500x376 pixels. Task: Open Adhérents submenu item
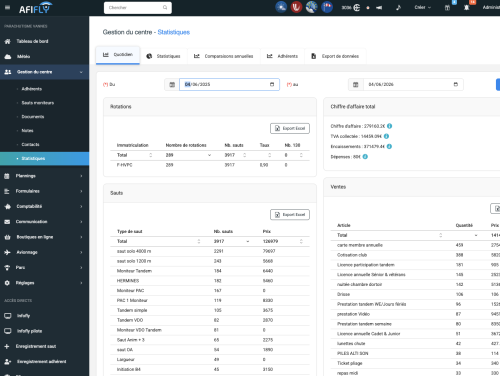(32, 89)
